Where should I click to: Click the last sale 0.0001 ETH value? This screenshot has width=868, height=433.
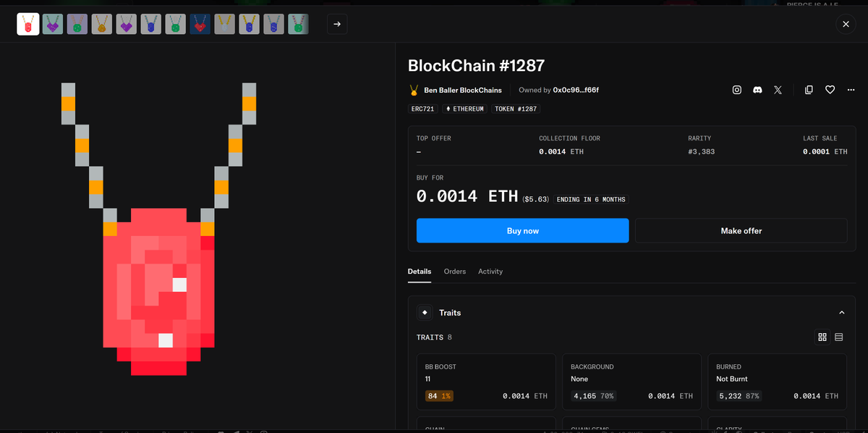[x=825, y=152]
